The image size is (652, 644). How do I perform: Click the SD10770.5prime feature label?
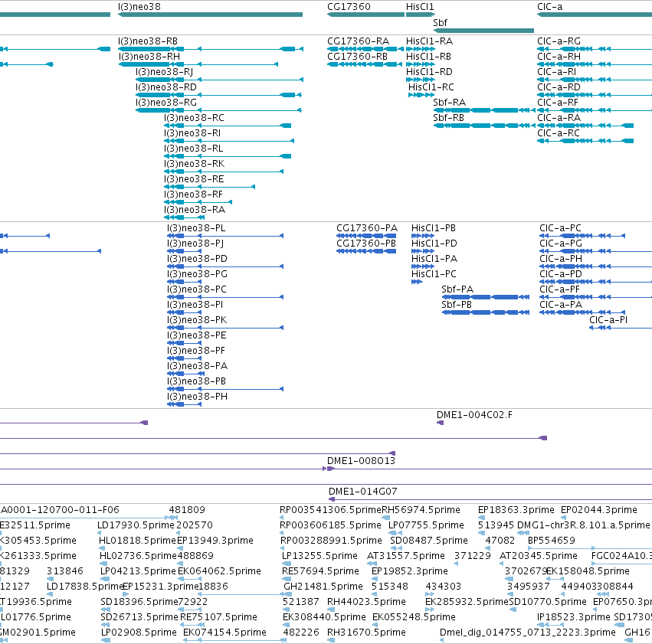(x=548, y=602)
